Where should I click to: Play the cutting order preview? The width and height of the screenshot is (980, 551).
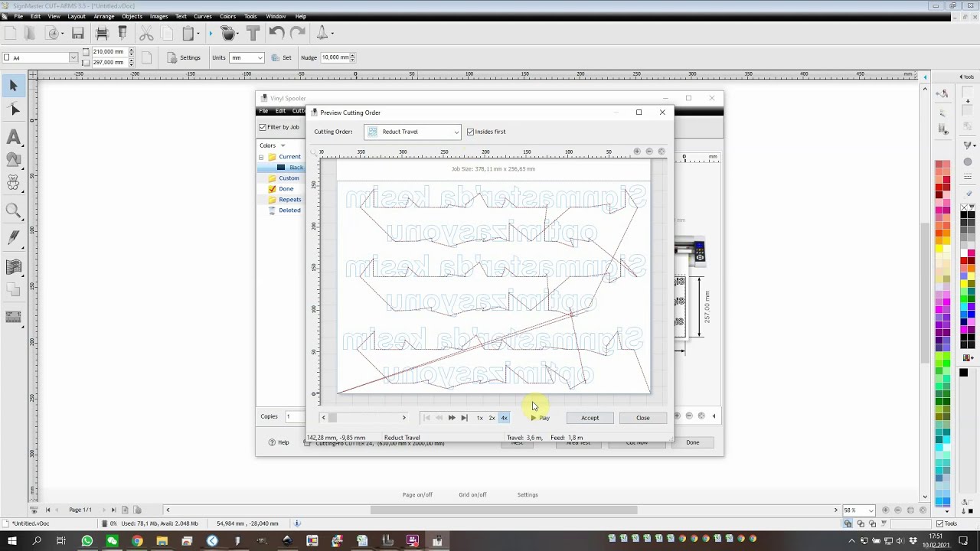point(541,418)
